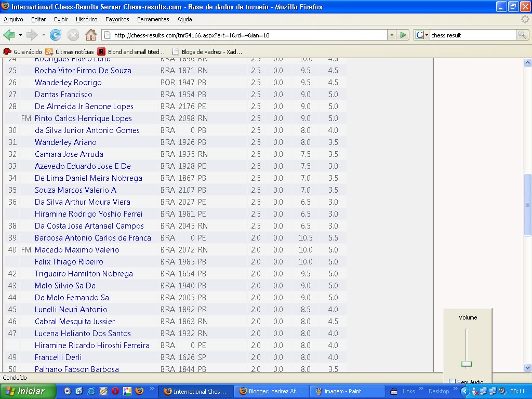Open player Lunelli Neuri Antonio
Screen dimensions: 532x399
click(x=71, y=310)
